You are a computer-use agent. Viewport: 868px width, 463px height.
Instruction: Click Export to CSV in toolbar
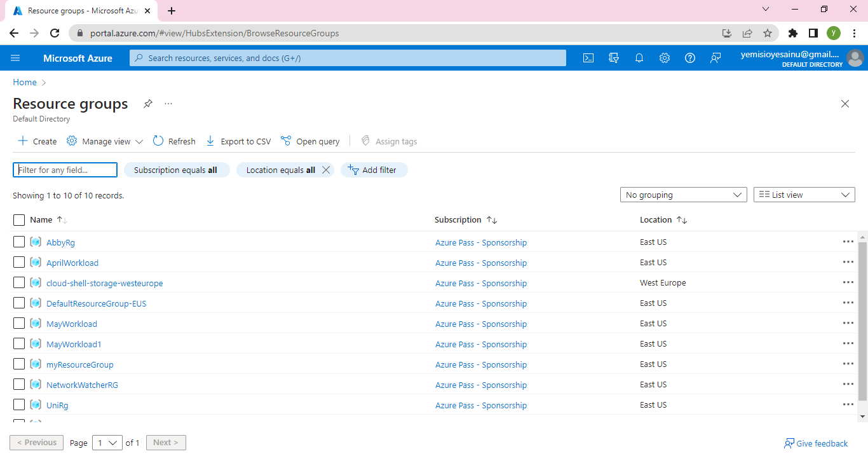pyautogui.click(x=238, y=141)
